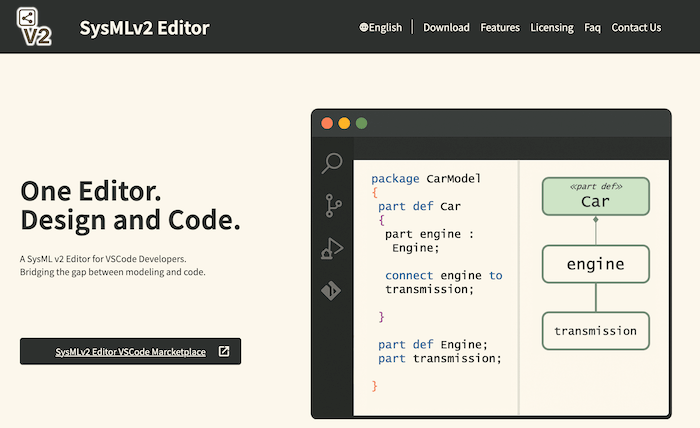This screenshot has height=428, width=700.
Task: Open the Faq page
Action: 592,28
